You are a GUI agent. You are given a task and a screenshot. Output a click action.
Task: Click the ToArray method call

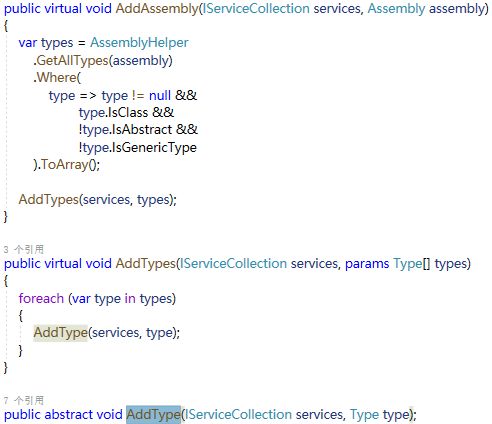click(64, 164)
